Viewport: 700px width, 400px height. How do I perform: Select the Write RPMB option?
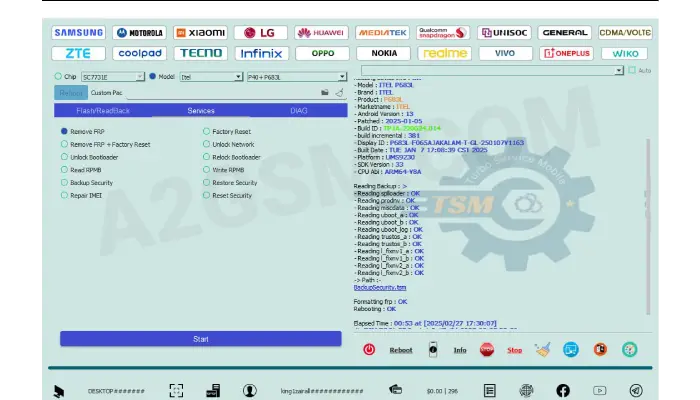coord(206,170)
